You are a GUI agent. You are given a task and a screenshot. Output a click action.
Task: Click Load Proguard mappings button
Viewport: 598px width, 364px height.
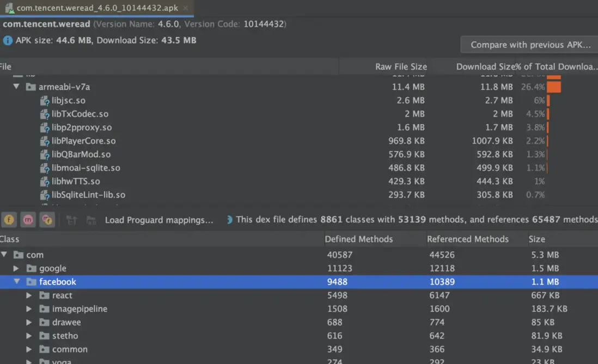(159, 220)
